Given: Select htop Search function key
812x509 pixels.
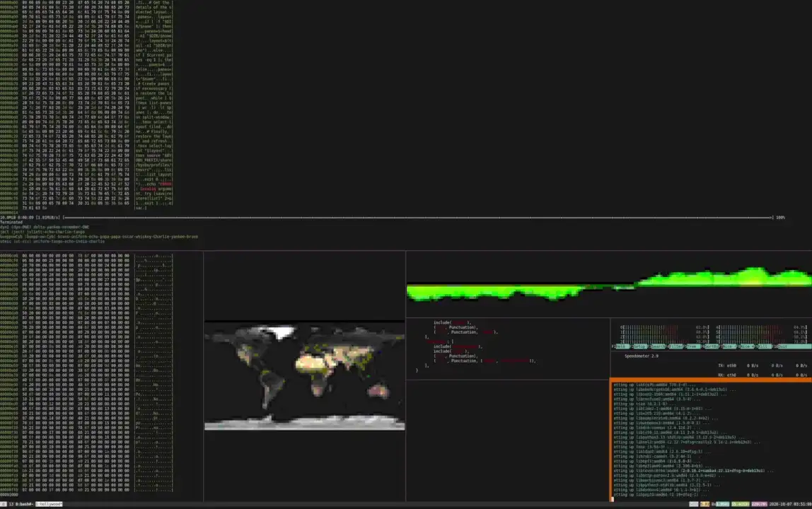Looking at the screenshot, I should (658, 346).
